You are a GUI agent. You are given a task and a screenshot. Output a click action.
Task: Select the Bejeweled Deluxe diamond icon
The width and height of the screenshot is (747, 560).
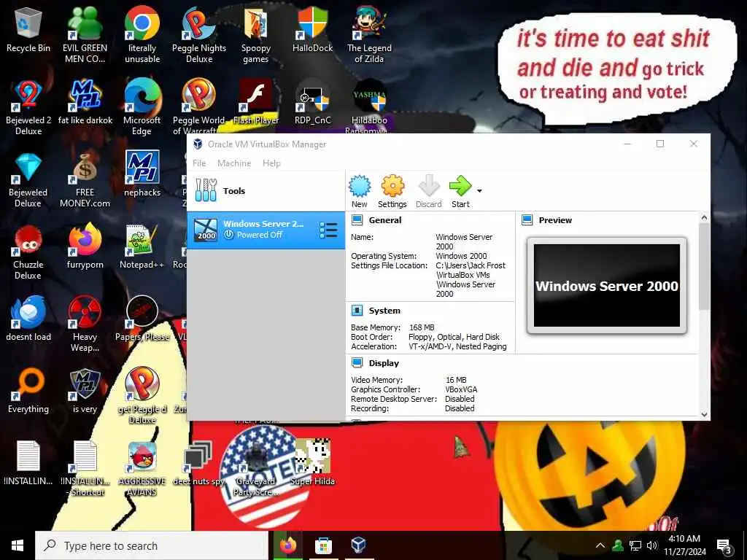28,181
